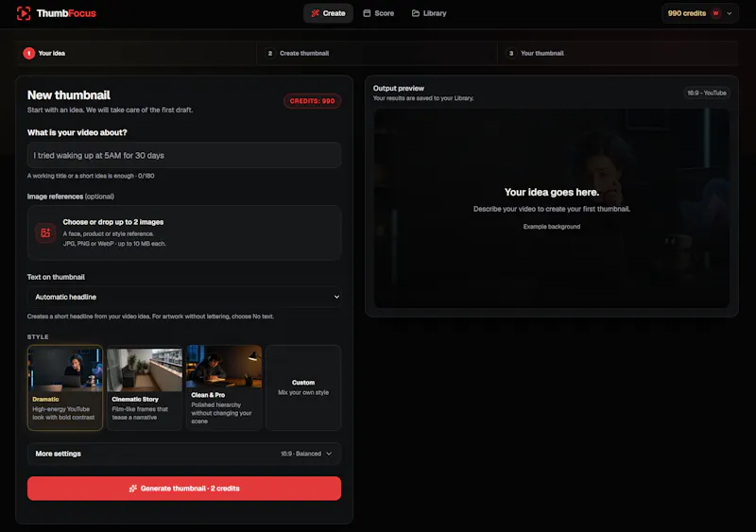Image resolution: width=756 pixels, height=532 pixels.
Task: Click the 16:9 · Balanced chevron
Action: tap(329, 454)
